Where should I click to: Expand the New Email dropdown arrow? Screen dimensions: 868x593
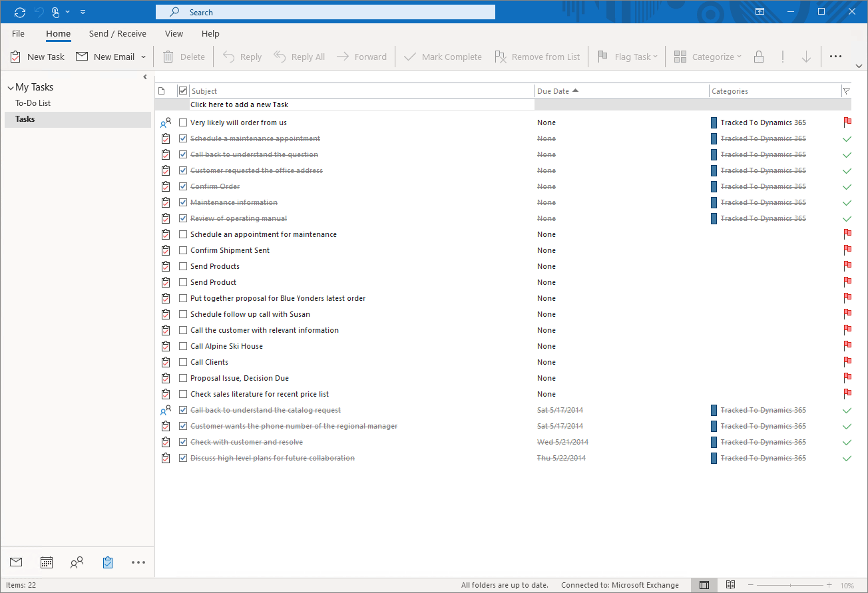click(x=144, y=57)
